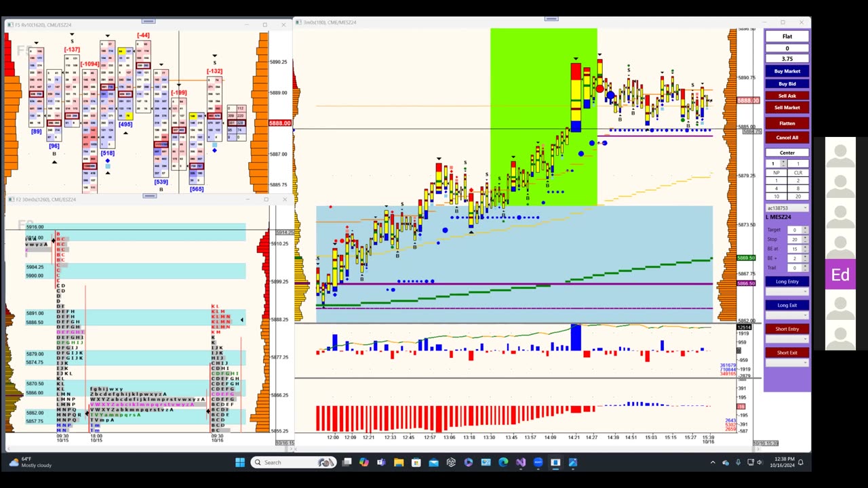Screen dimensions: 868x488
Task: Open dropdown beneath Short Entry
Action: tap(787, 339)
